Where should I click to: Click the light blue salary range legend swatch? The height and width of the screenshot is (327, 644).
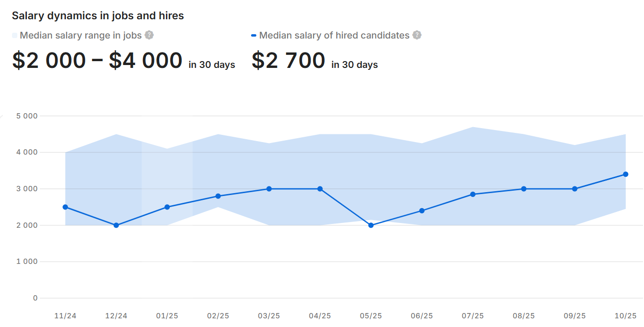click(15, 35)
